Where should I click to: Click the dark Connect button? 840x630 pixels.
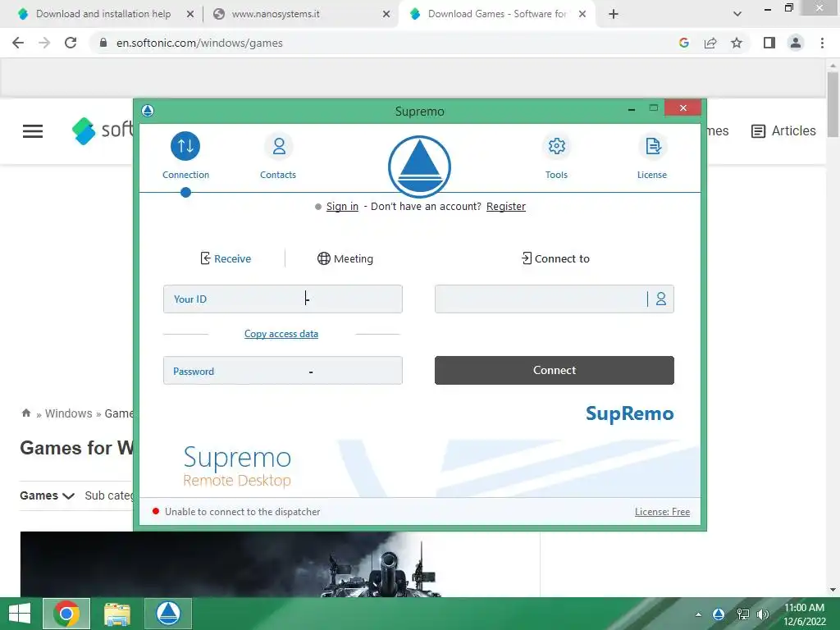(555, 370)
